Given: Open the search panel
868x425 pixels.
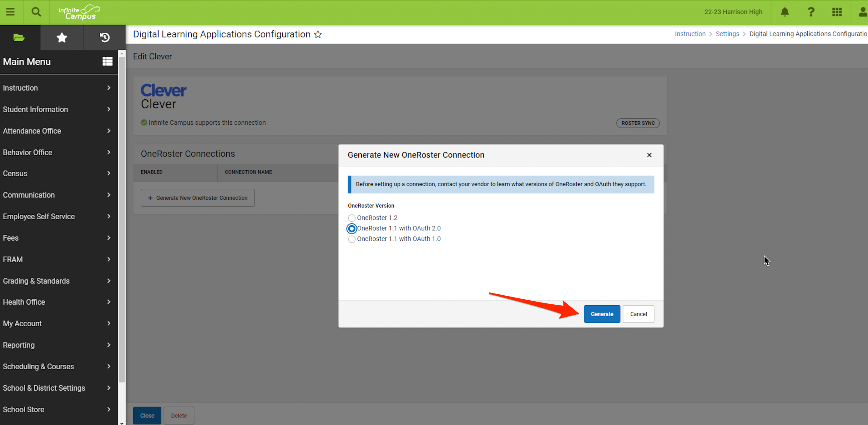Looking at the screenshot, I should 36,12.
